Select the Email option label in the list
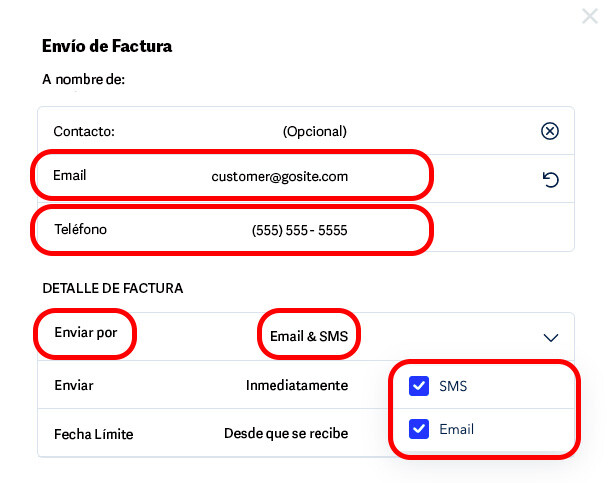This screenshot has height=483, width=611. coord(456,430)
